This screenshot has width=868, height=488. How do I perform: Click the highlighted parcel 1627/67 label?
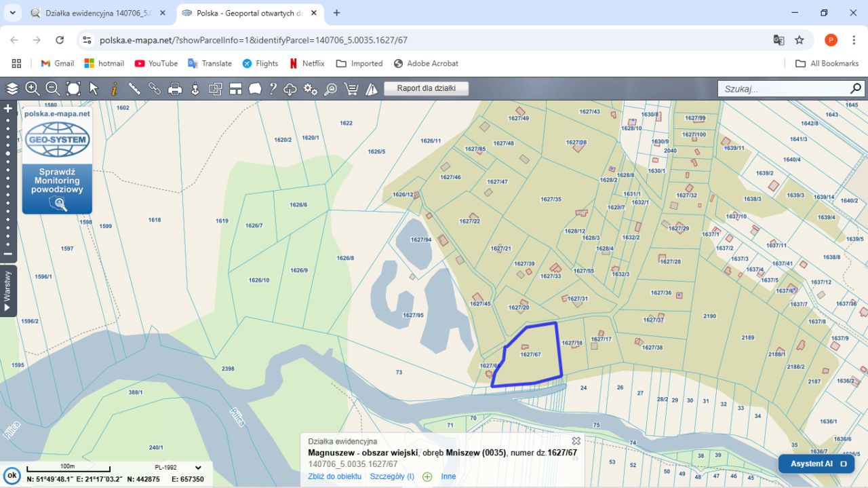tap(530, 354)
